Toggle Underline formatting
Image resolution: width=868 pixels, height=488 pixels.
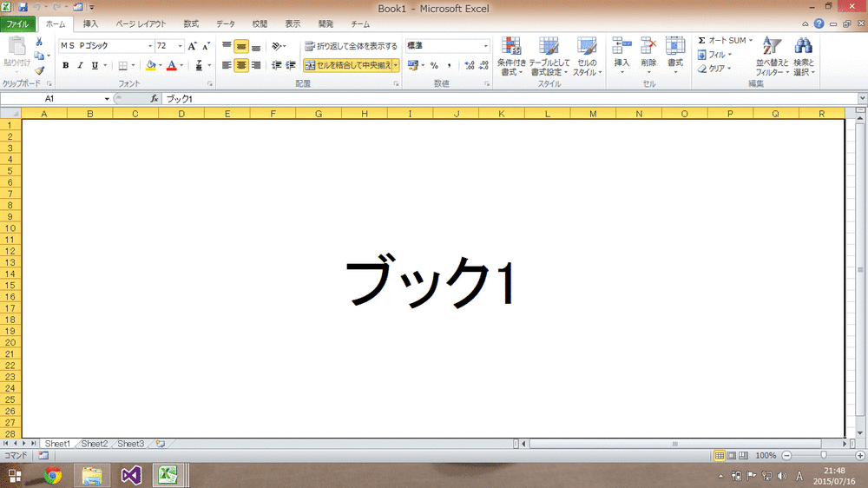[95, 65]
